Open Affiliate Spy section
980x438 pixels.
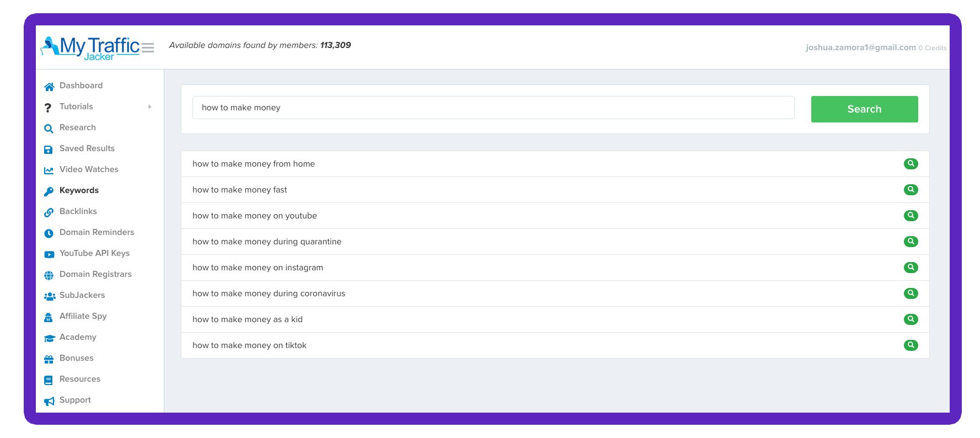(83, 316)
